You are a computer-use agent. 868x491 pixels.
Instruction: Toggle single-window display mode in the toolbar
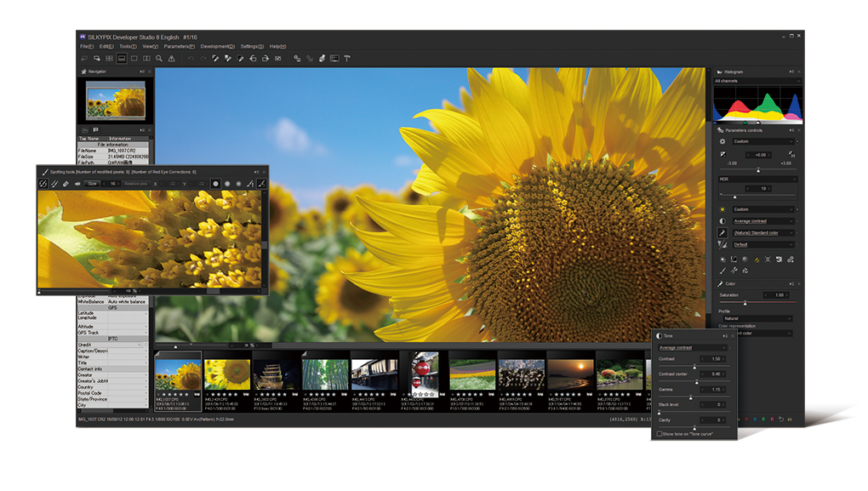[x=123, y=58]
